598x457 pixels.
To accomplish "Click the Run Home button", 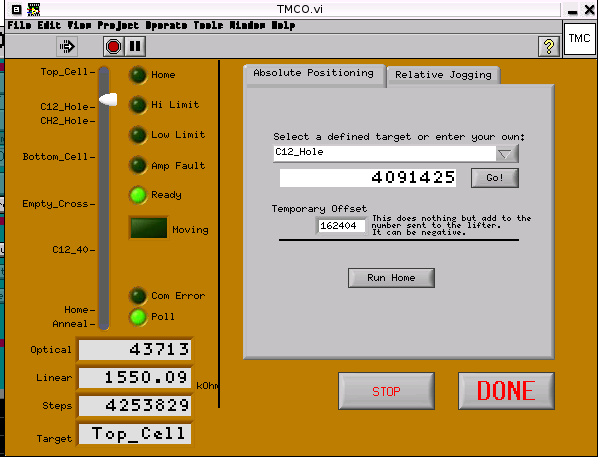I will tap(391, 278).
